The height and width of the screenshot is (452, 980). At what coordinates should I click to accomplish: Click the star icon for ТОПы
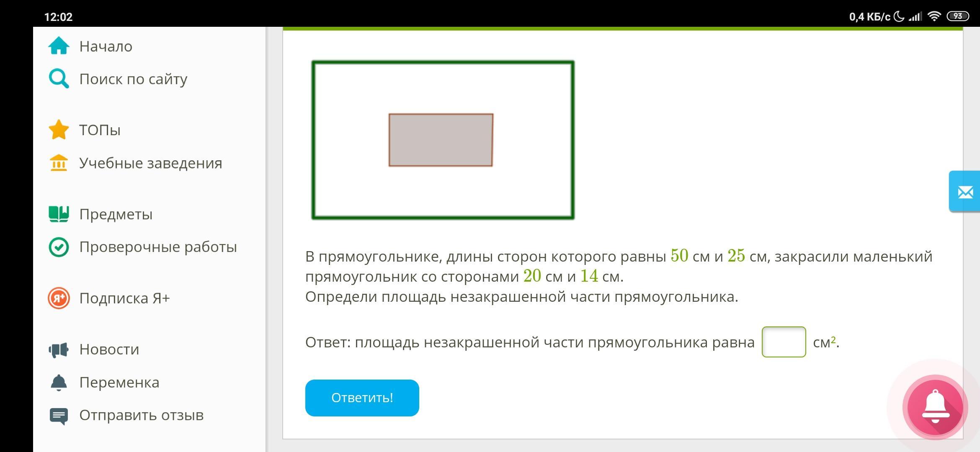59,130
